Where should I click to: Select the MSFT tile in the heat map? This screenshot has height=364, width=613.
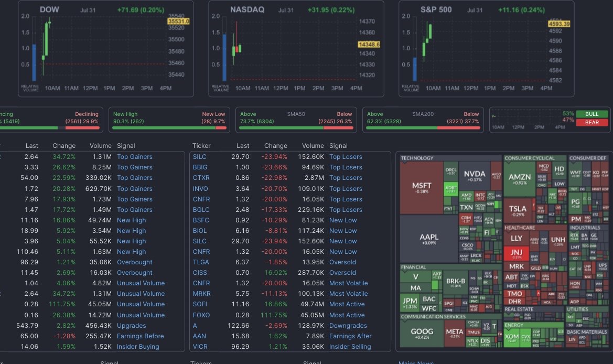422,188
